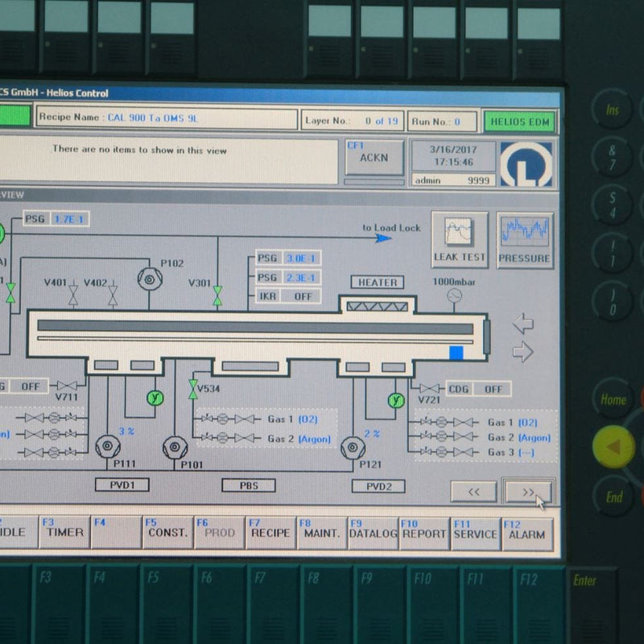Open the PRESSURE graph button

click(x=525, y=241)
